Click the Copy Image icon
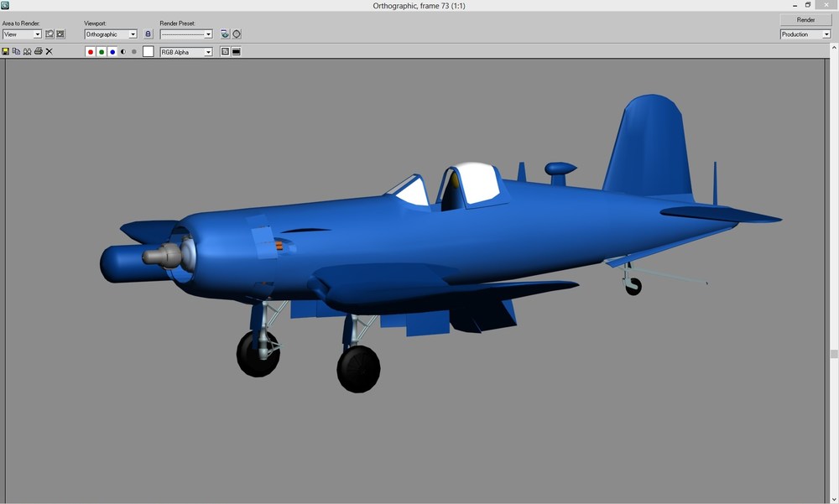839x504 pixels. pyautogui.click(x=16, y=51)
